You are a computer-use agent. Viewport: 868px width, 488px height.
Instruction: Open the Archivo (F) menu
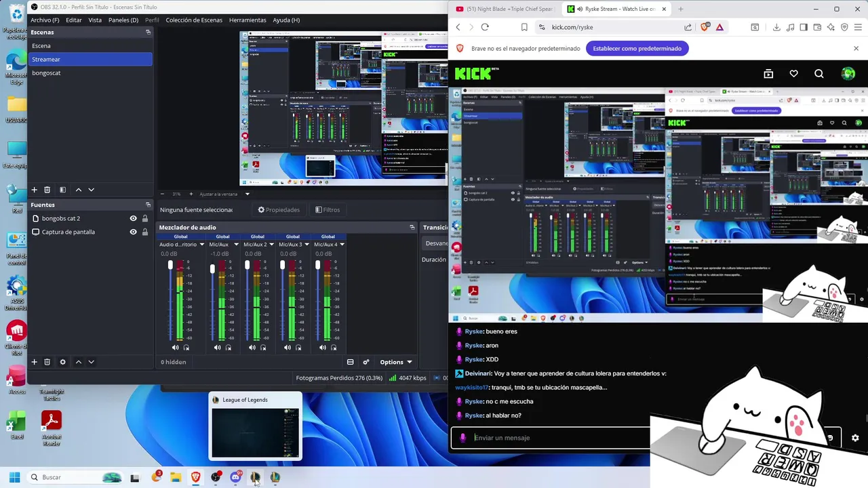(x=45, y=20)
